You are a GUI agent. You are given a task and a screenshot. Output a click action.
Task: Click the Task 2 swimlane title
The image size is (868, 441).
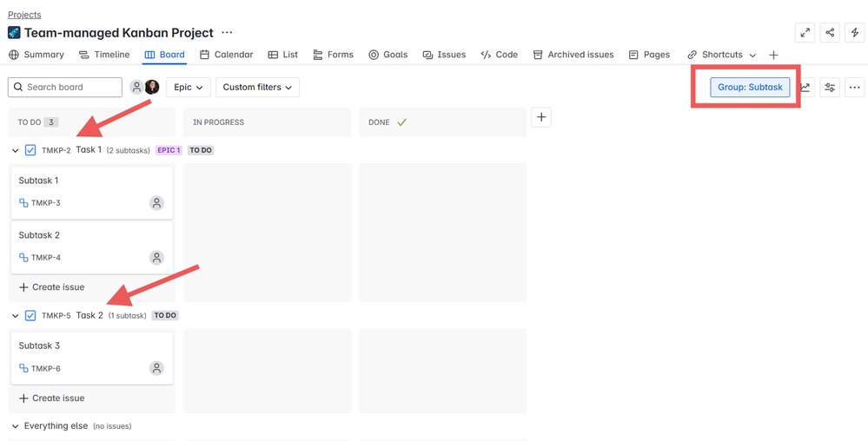tap(89, 315)
